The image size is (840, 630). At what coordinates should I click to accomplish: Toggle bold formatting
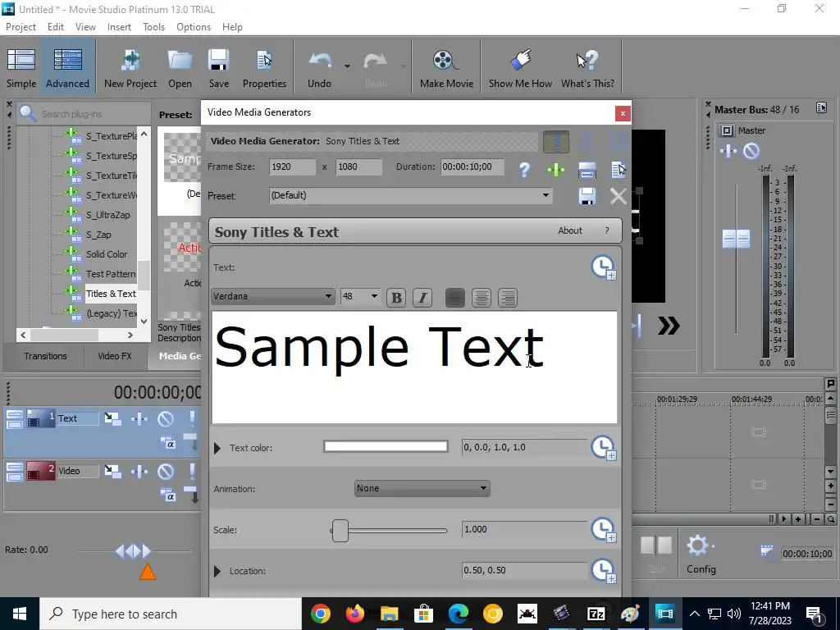pyautogui.click(x=396, y=298)
